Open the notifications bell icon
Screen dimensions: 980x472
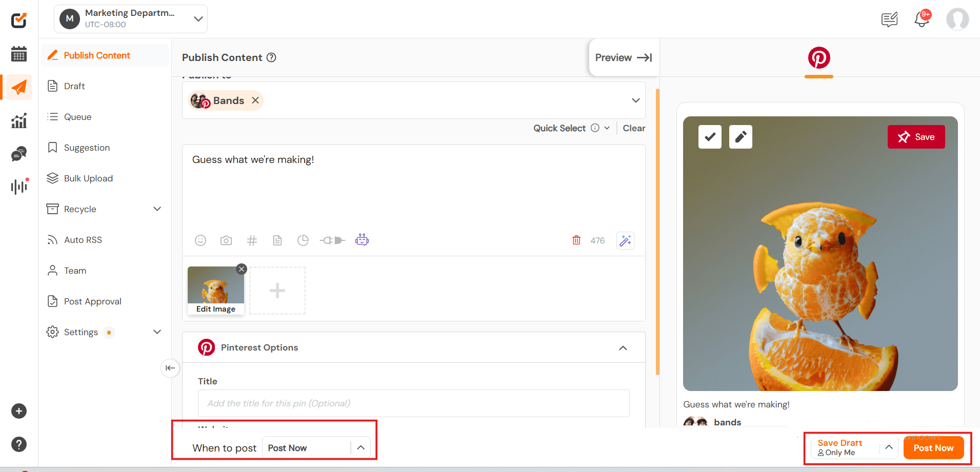click(922, 19)
